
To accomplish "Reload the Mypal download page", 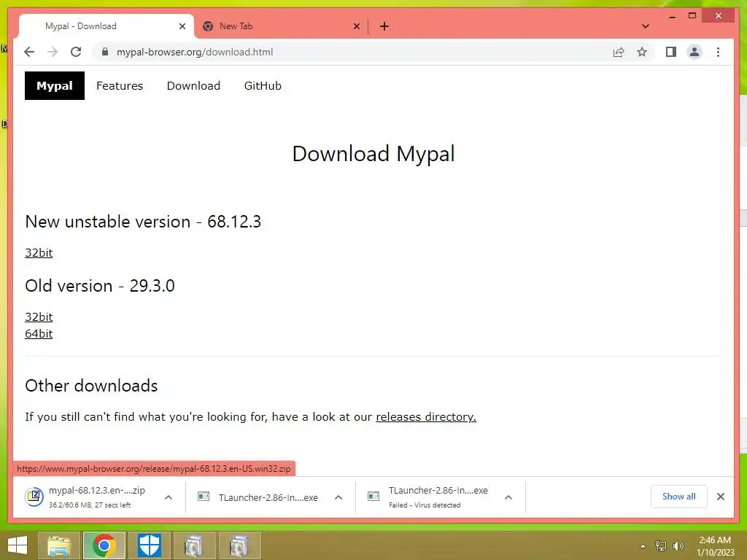I will click(76, 52).
